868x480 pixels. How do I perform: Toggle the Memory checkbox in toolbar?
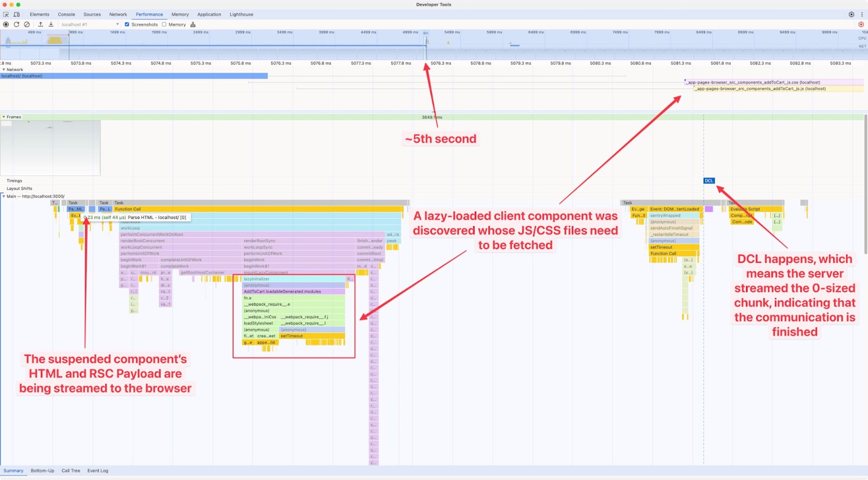pos(164,24)
